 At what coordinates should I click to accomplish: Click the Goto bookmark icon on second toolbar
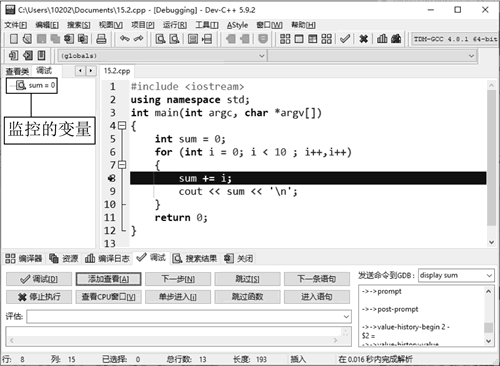pos(41,55)
